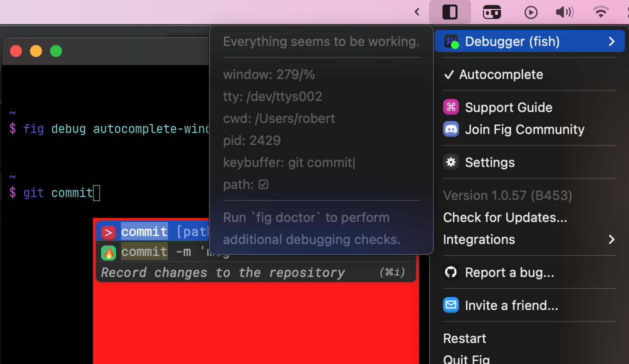Click the fire icon on the second commit suggestion
629x364 pixels.
point(108,252)
